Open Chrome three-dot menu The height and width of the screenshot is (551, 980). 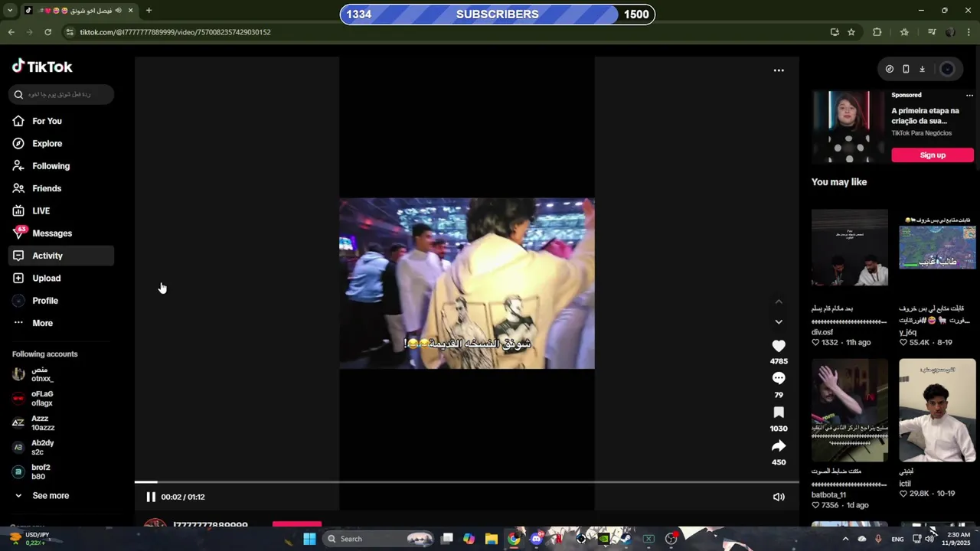[x=969, y=32]
